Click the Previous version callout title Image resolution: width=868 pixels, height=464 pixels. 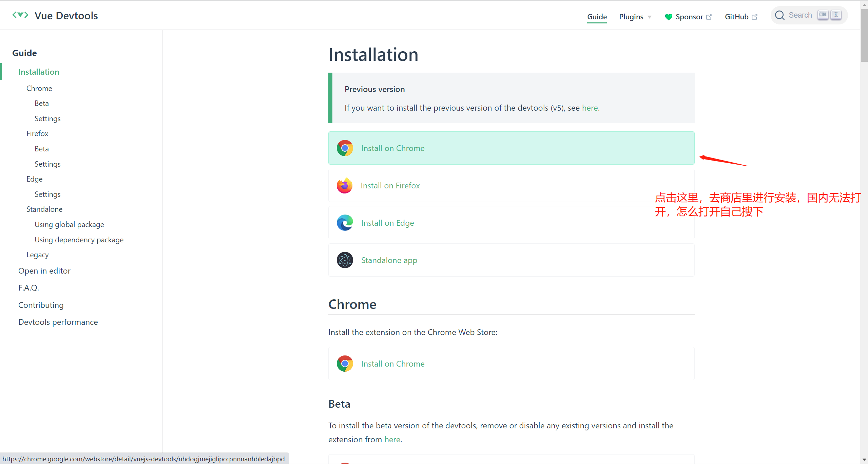pyautogui.click(x=374, y=89)
